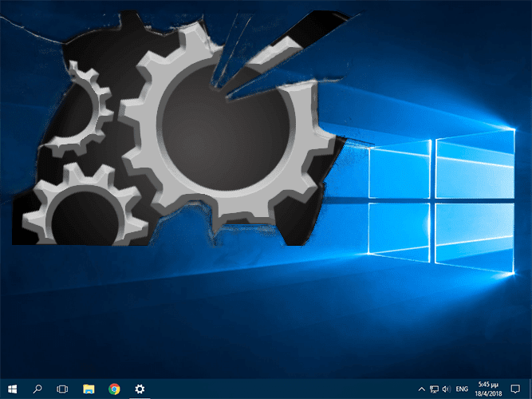Open the Windows Start menu

[12, 389]
